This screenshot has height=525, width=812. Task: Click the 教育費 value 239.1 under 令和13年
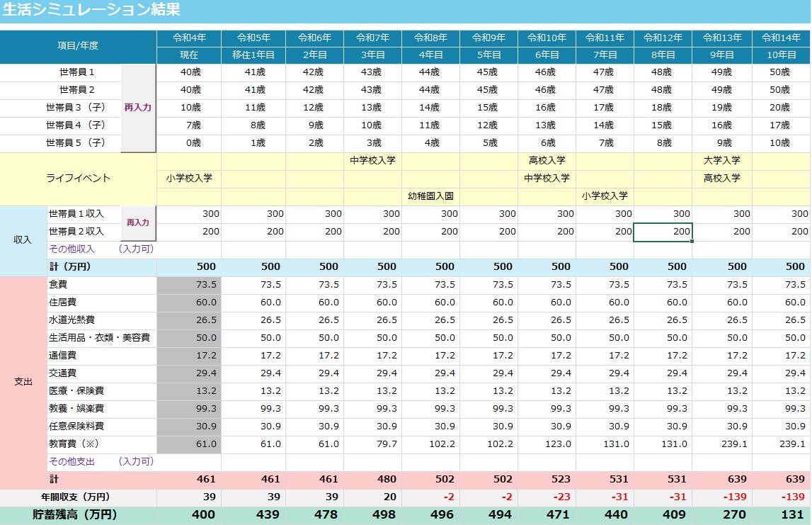pyautogui.click(x=721, y=444)
